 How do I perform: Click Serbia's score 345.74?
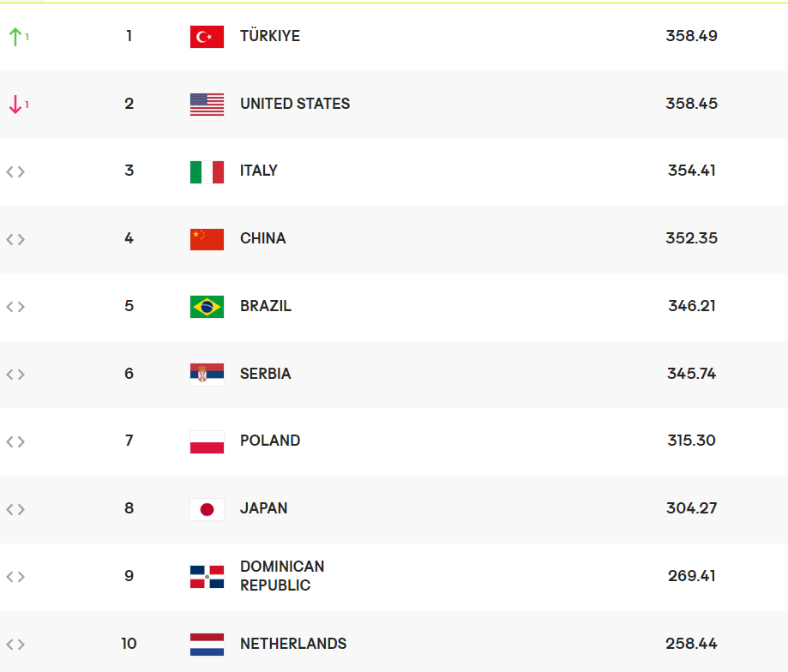[x=691, y=374]
